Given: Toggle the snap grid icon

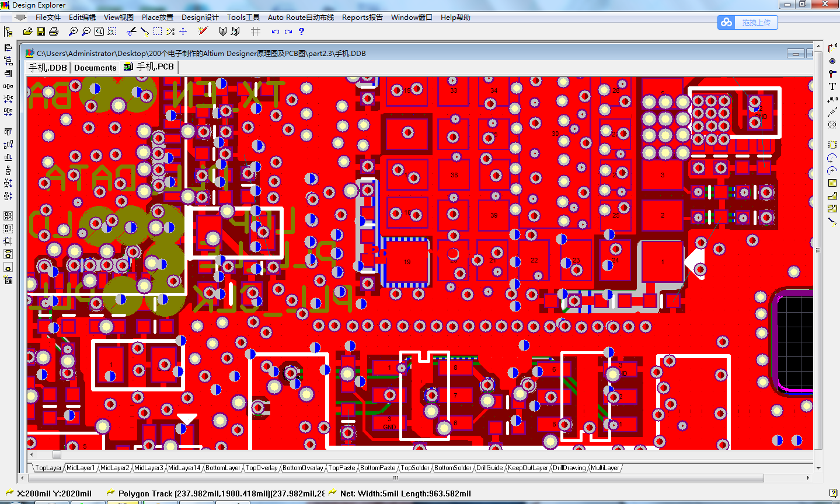Looking at the screenshot, I should click(256, 32).
